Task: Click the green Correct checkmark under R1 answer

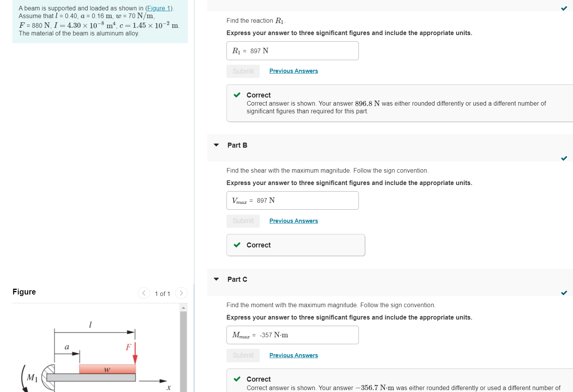Action: tap(237, 95)
